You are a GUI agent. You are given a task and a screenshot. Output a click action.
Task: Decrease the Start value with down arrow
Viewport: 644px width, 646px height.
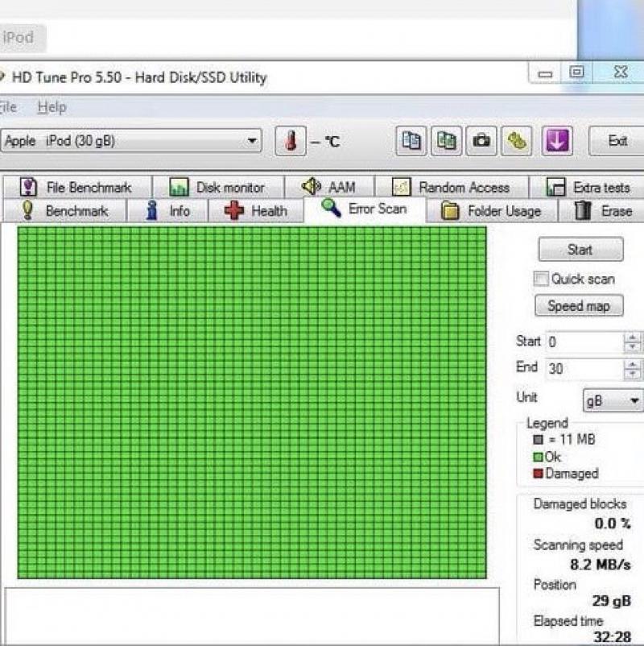[x=633, y=347]
